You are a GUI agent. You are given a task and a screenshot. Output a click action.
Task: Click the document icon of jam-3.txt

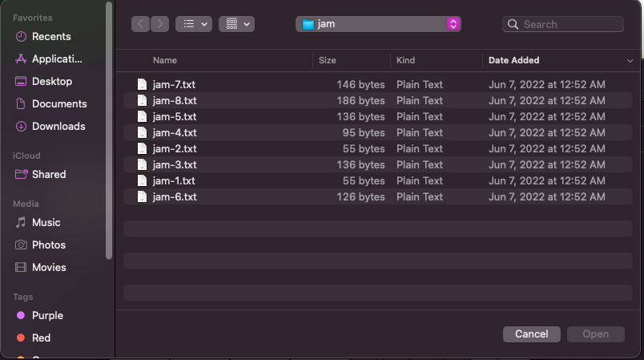pyautogui.click(x=142, y=165)
